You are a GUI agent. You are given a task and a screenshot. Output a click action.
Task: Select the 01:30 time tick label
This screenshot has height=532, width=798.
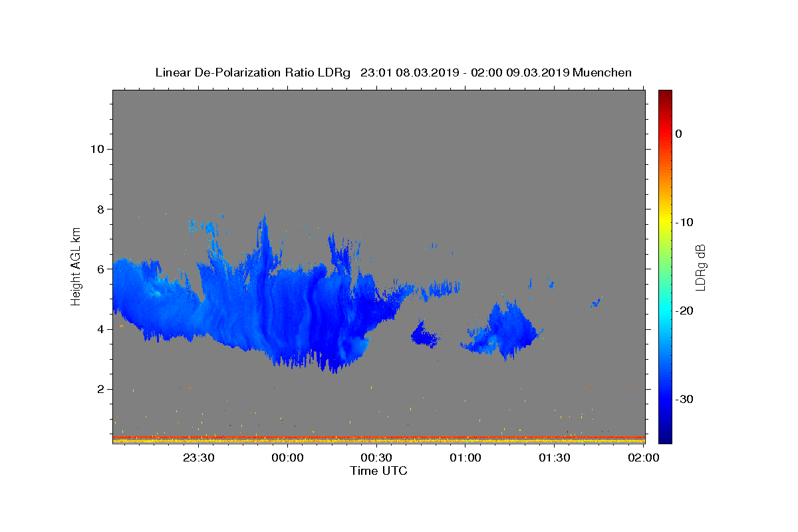555,458
